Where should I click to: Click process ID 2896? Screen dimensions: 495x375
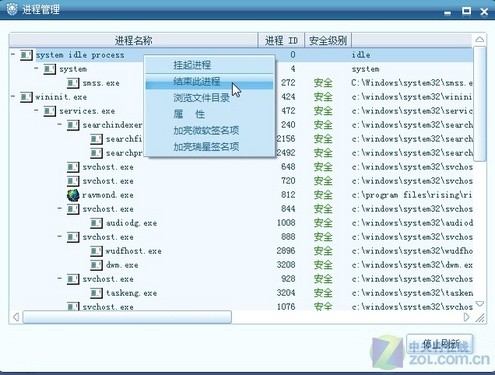(286, 251)
